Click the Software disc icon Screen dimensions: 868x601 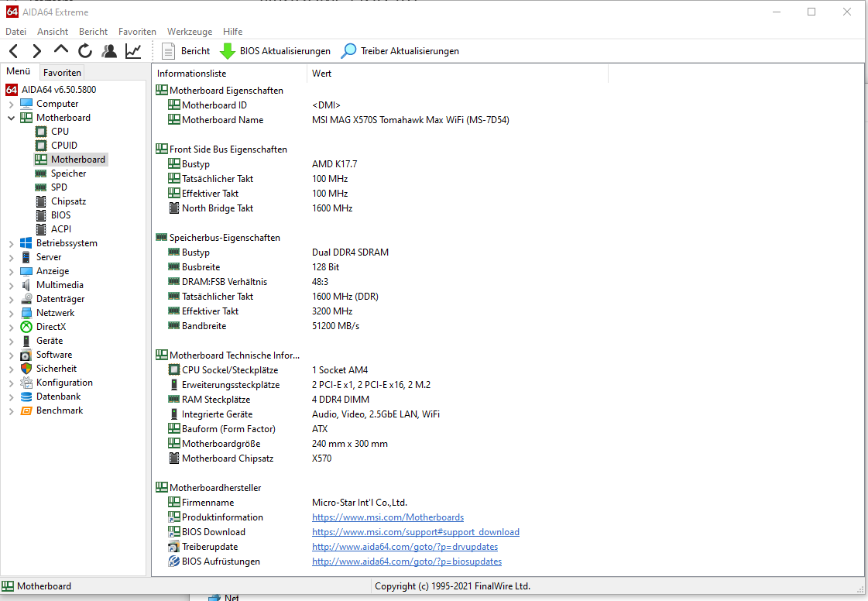tap(26, 355)
